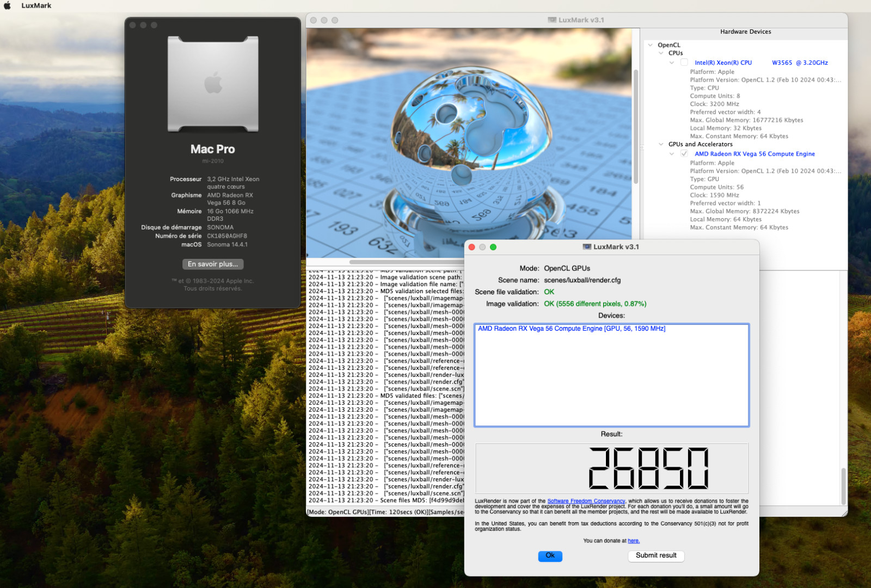Image resolution: width=871 pixels, height=588 pixels.
Task: Click the 'Image validation scene path:' log line
Action: coord(385,277)
